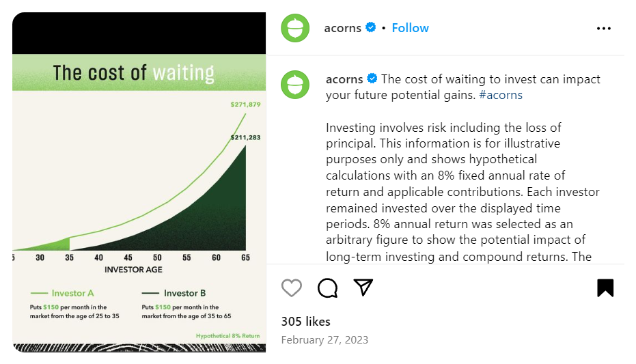Open the three-dot more options menu

tap(604, 29)
